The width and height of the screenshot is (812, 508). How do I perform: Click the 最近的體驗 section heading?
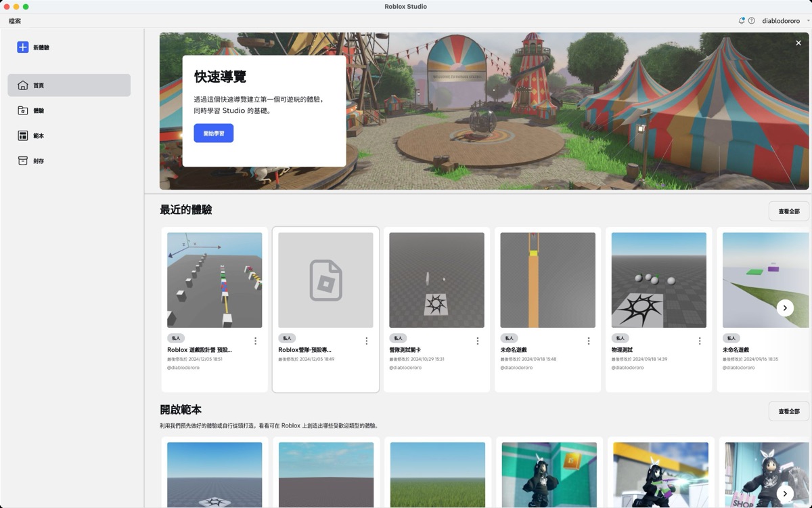[x=186, y=210]
